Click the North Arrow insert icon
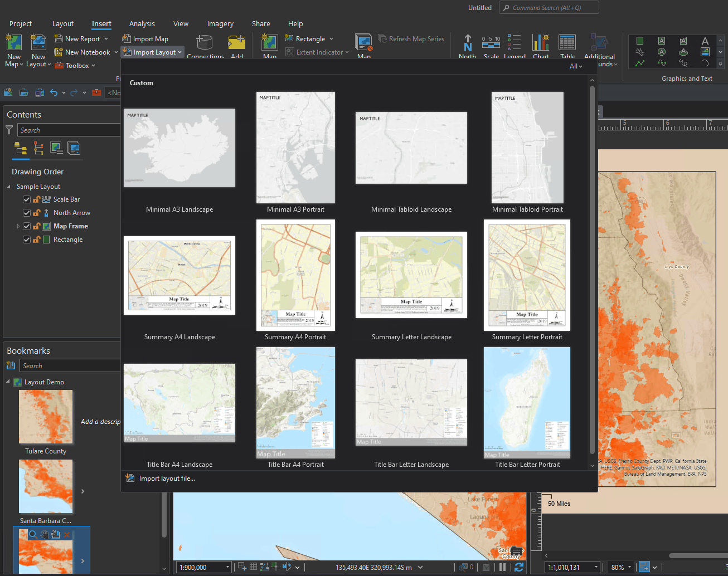The height and width of the screenshot is (576, 728). [467, 45]
